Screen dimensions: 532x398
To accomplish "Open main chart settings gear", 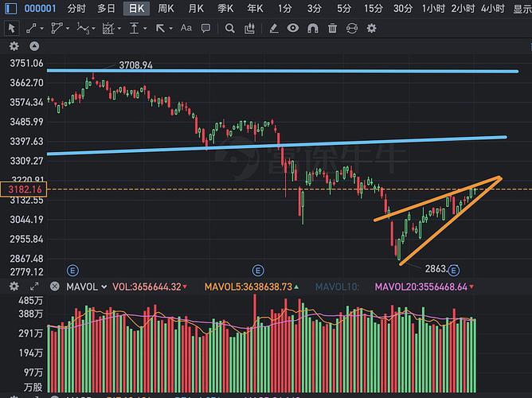I will [x=14, y=46].
